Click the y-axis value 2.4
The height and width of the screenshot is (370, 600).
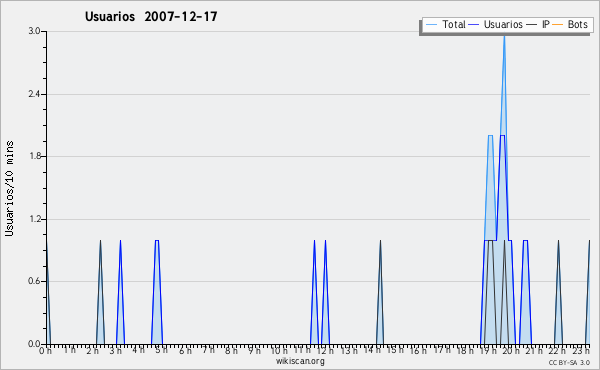[34, 94]
